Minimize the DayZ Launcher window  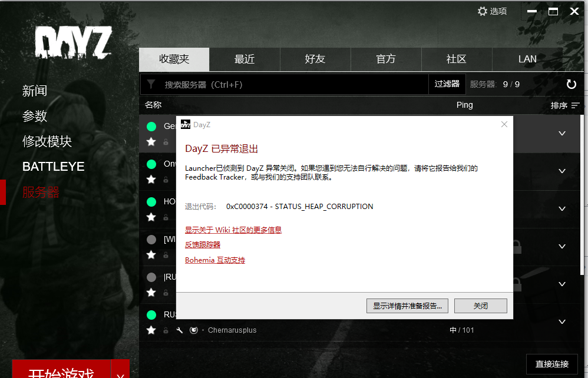(532, 11)
